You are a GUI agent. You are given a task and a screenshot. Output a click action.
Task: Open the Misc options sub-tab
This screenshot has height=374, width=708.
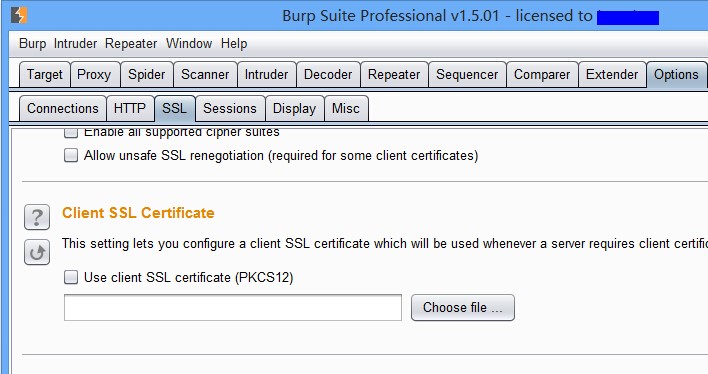pos(346,108)
